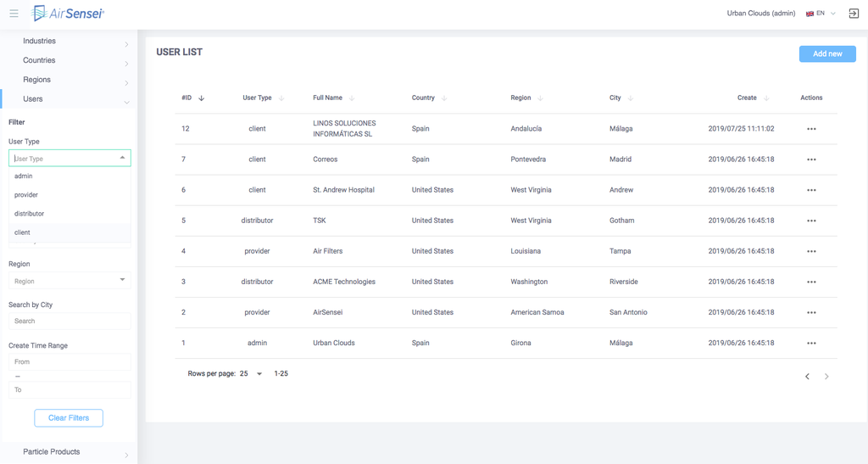Sort by Create date arrow
This screenshot has width=868, height=464.
click(x=766, y=98)
